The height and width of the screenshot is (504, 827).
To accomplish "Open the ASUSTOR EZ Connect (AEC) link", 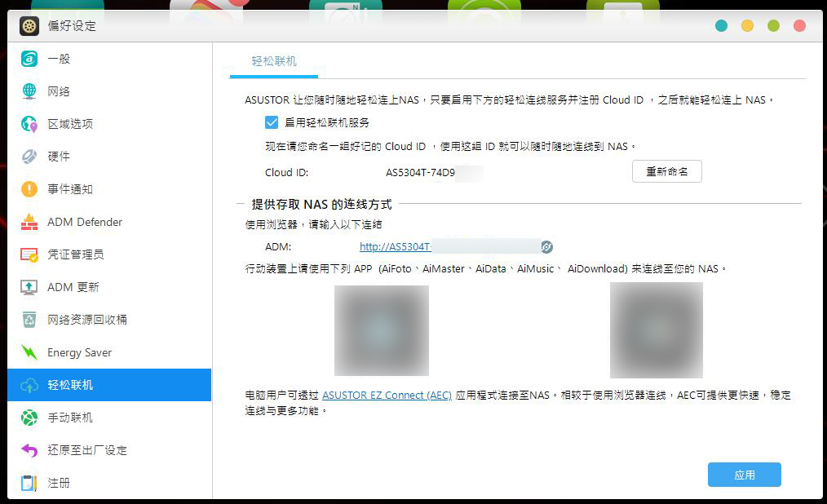I will click(387, 395).
